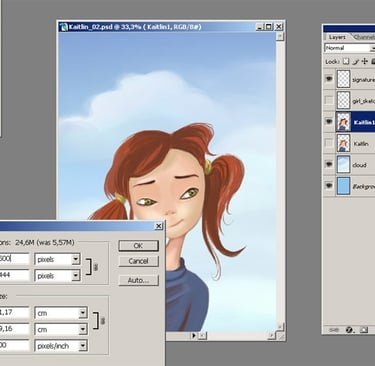Click the document height 9,16 field
Viewport: 375px width, 366px height.
click(15, 329)
